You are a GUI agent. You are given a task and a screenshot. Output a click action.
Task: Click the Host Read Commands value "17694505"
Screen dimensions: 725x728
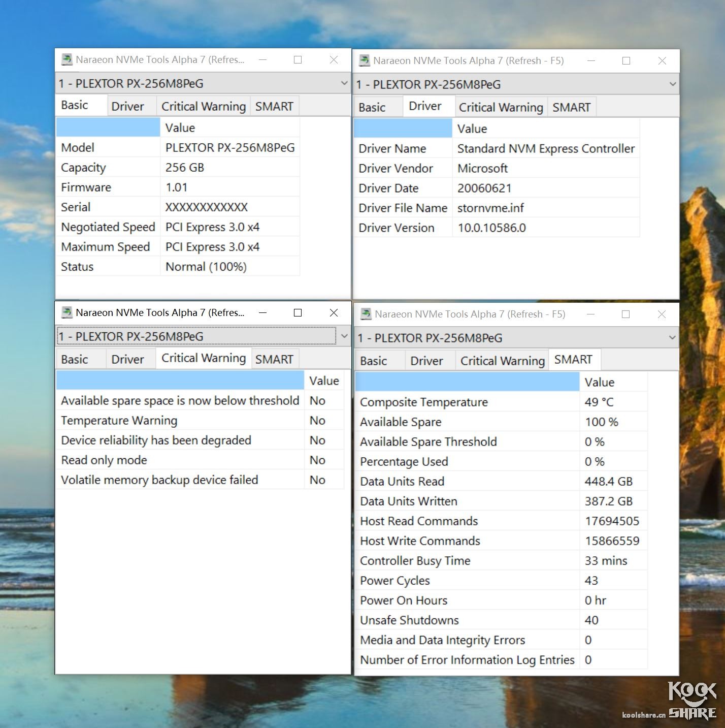pos(612,521)
